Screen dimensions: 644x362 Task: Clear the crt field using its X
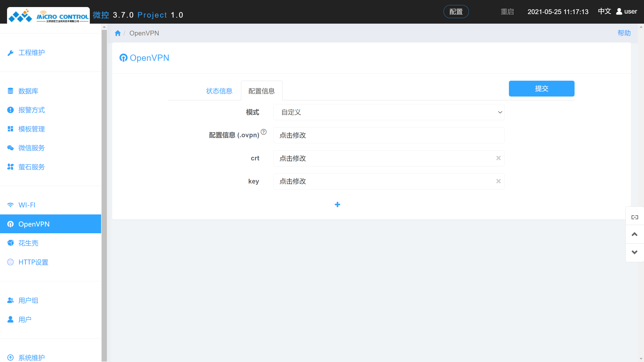[498, 158]
